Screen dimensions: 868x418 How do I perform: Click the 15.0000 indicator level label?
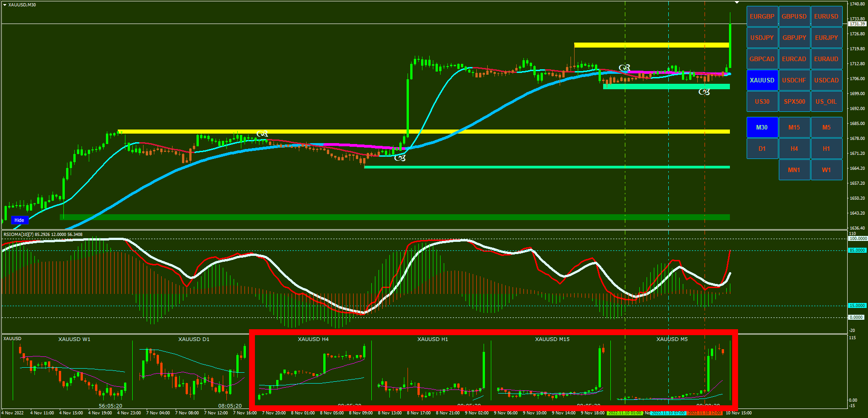pos(857,306)
